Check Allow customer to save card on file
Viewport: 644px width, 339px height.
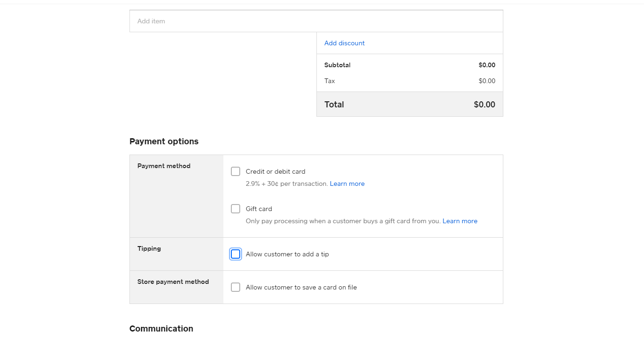[x=236, y=287]
